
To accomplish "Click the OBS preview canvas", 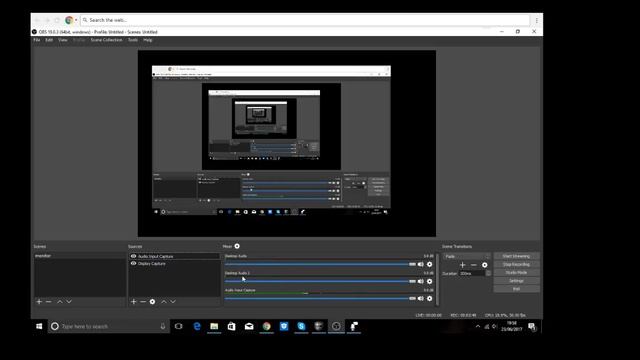I will 287,143.
